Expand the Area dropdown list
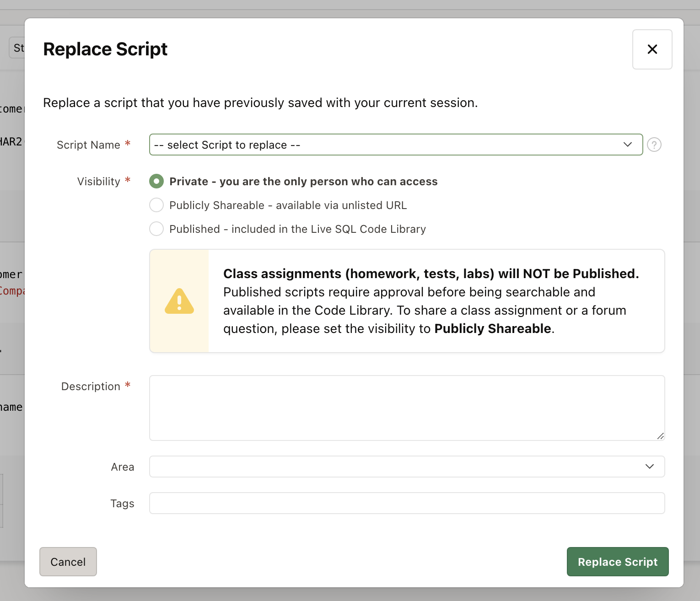Image resolution: width=700 pixels, height=601 pixels. pos(407,467)
